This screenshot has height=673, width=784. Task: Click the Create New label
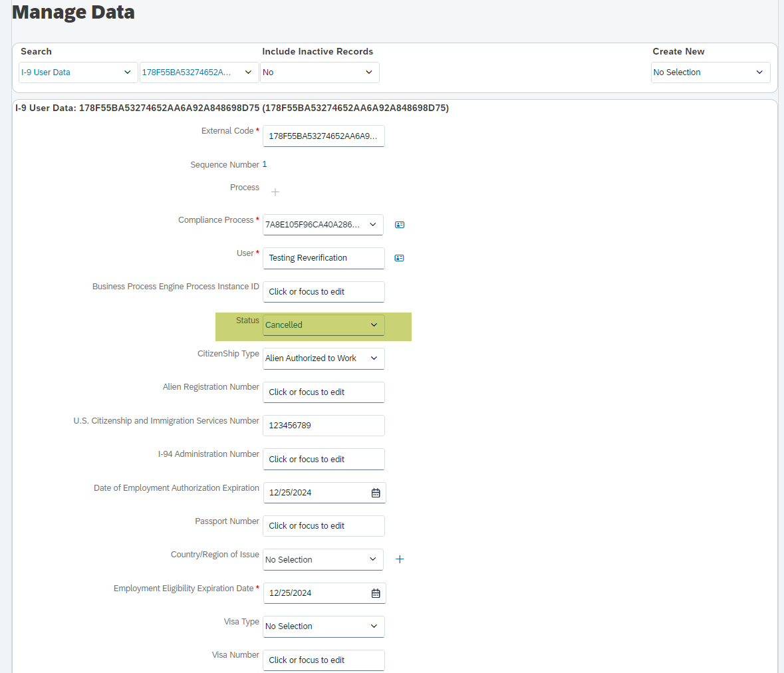678,51
